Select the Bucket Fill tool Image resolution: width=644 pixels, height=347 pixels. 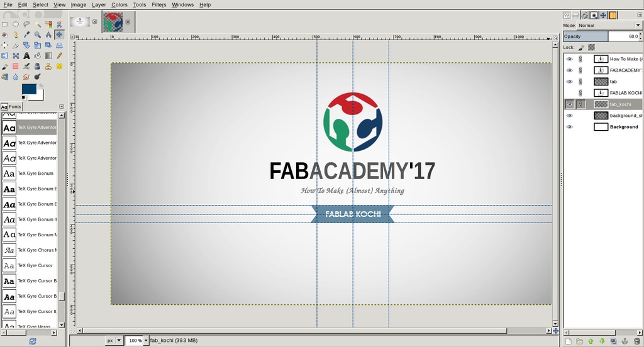(37, 55)
